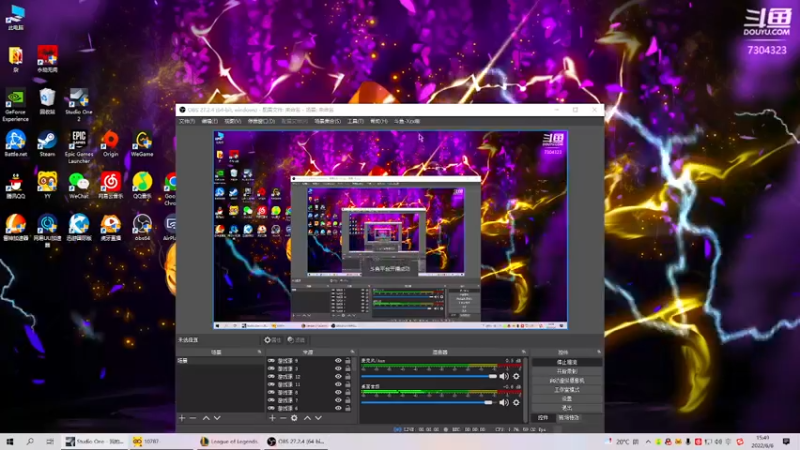The image size is (800, 450).
Task: Click the Start Virtual Camera button
Action: [567, 381]
